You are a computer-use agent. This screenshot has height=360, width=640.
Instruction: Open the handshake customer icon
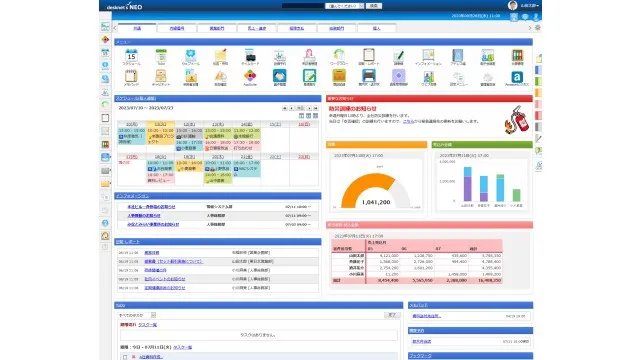point(280,76)
